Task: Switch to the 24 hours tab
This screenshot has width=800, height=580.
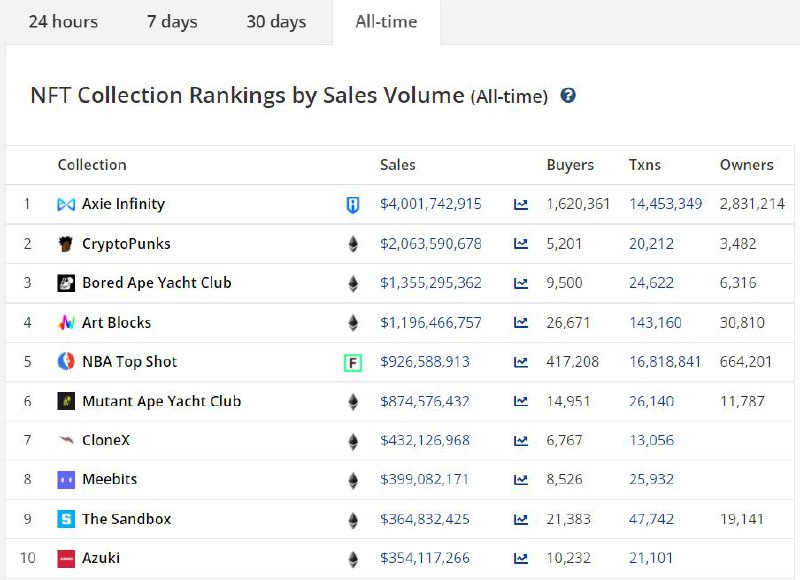Action: click(x=63, y=22)
